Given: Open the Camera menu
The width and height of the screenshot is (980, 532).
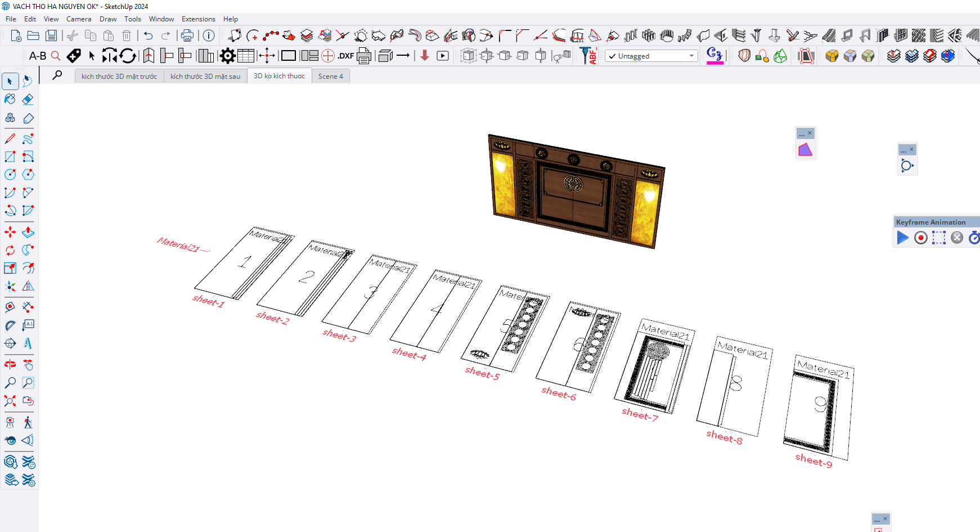Looking at the screenshot, I should (79, 19).
